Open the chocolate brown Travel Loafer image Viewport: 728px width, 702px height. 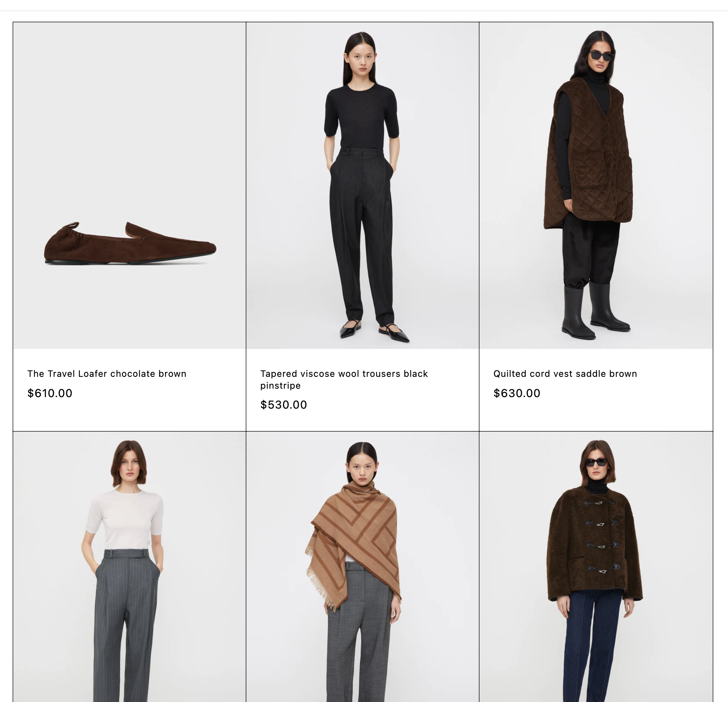[x=129, y=185]
